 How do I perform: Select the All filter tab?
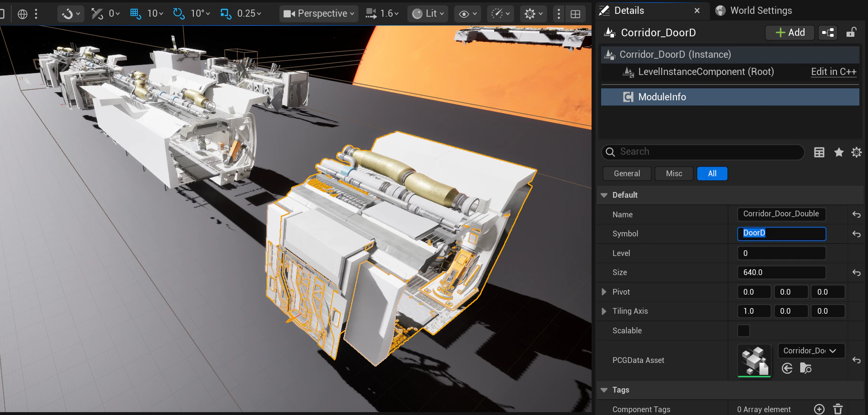coord(712,173)
